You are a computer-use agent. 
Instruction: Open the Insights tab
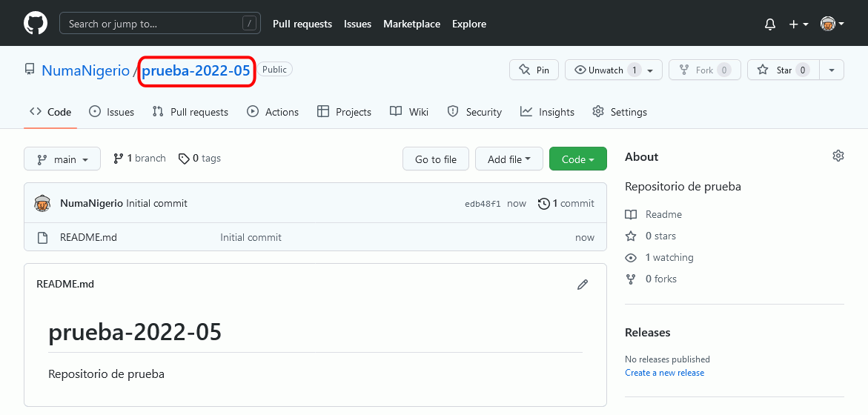click(x=547, y=112)
